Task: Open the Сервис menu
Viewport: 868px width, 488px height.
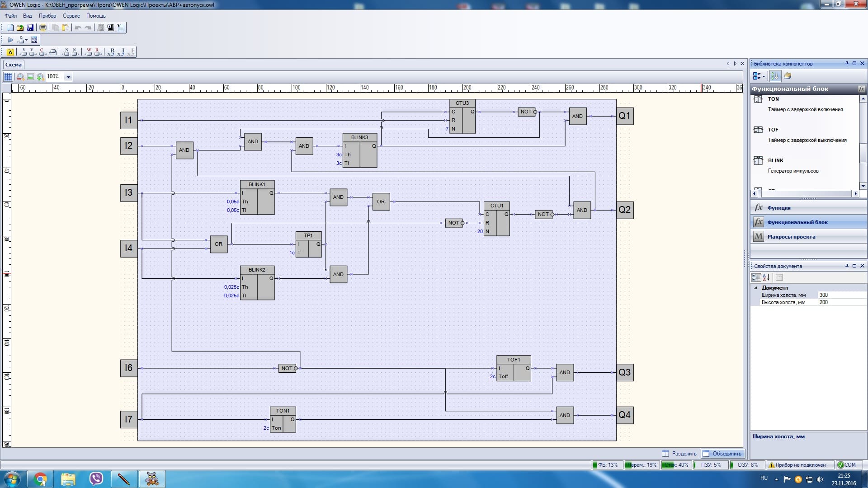Action: pos(71,16)
